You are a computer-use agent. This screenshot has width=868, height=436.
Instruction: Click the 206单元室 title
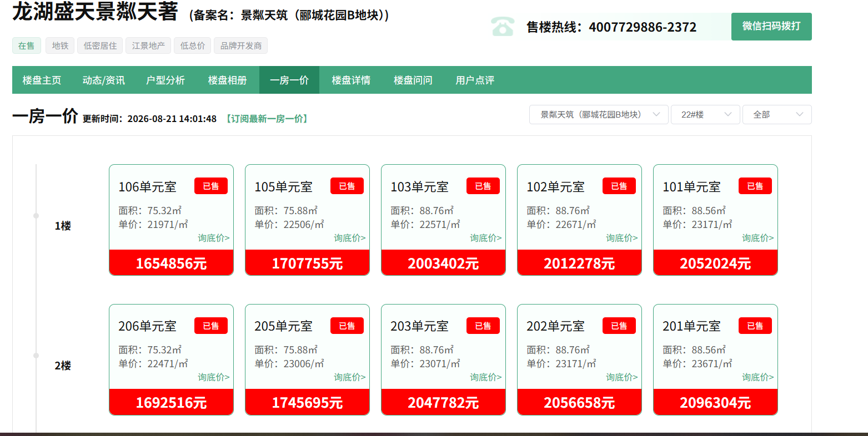pos(147,326)
